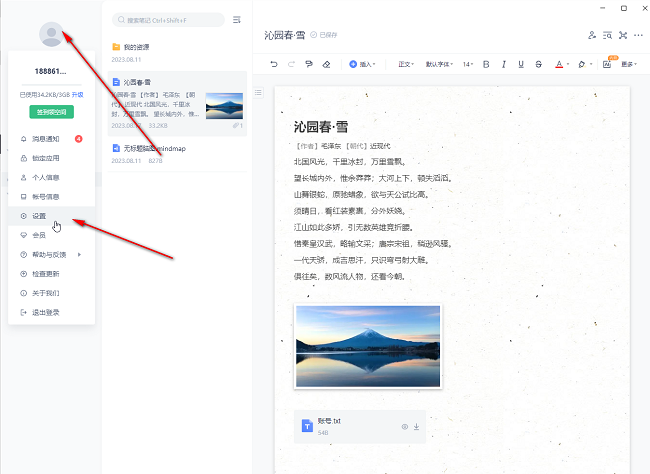Open the 更多 more tools dropdown
The height and width of the screenshot is (474, 650).
click(629, 64)
